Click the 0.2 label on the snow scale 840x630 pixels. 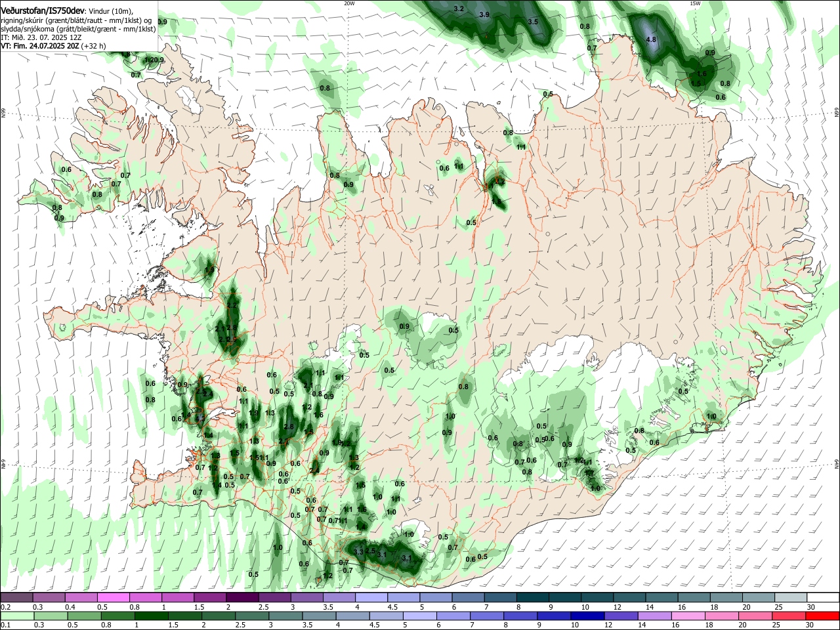(5, 607)
